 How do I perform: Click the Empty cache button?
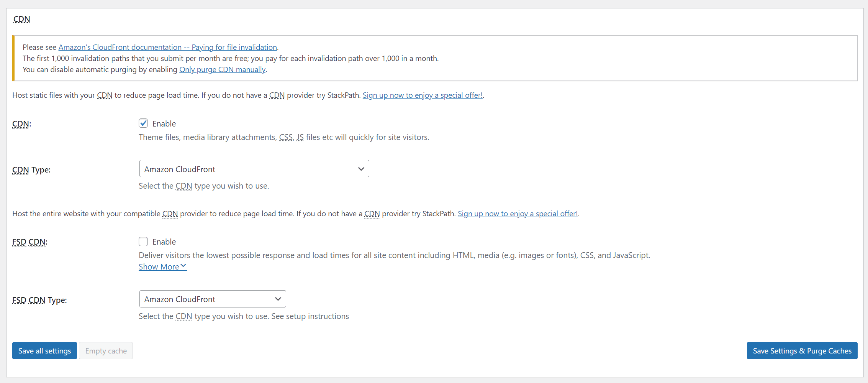106,351
